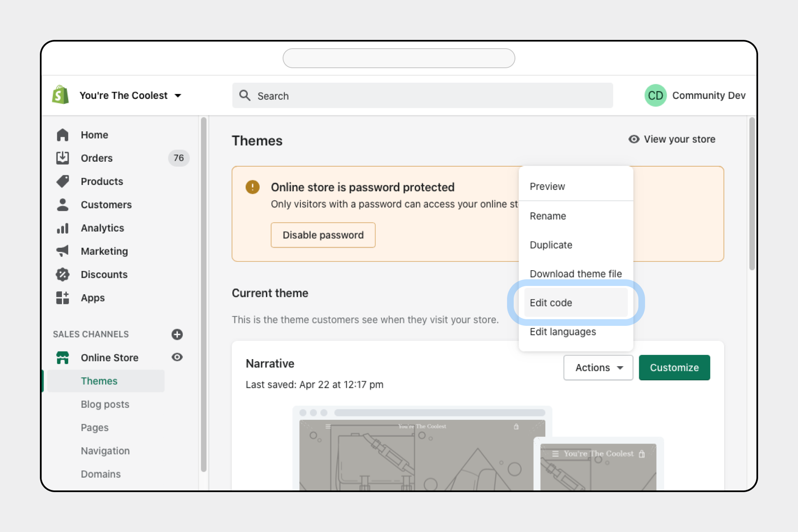Click the SALES CHANNELS heading
Screen dimensions: 798x532
tap(91, 334)
